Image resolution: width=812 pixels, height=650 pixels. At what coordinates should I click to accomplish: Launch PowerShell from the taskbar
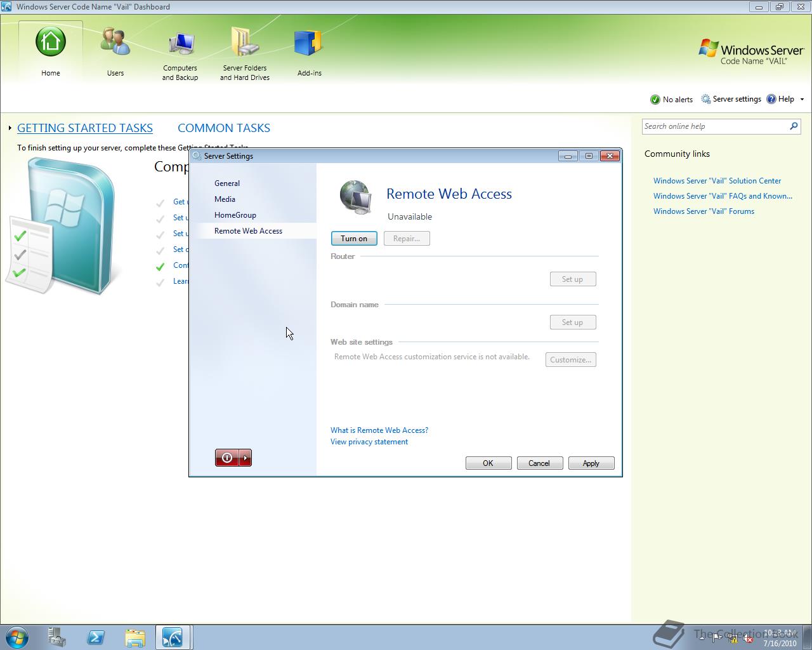(x=96, y=637)
